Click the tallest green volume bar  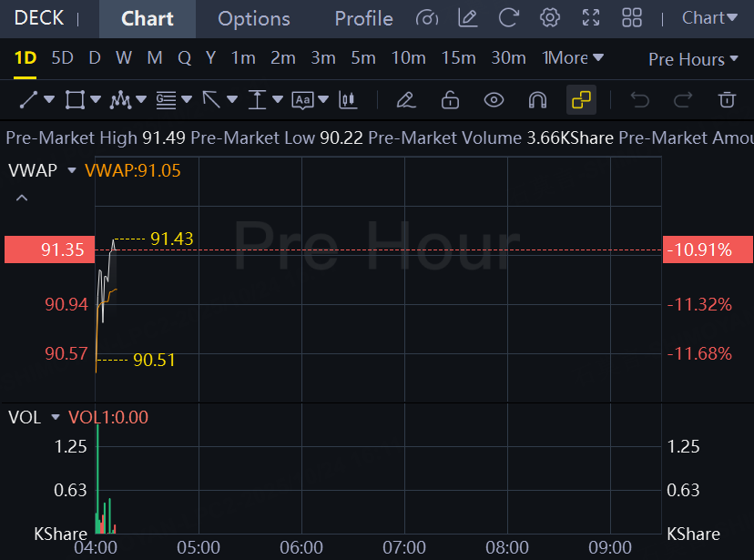(97, 479)
